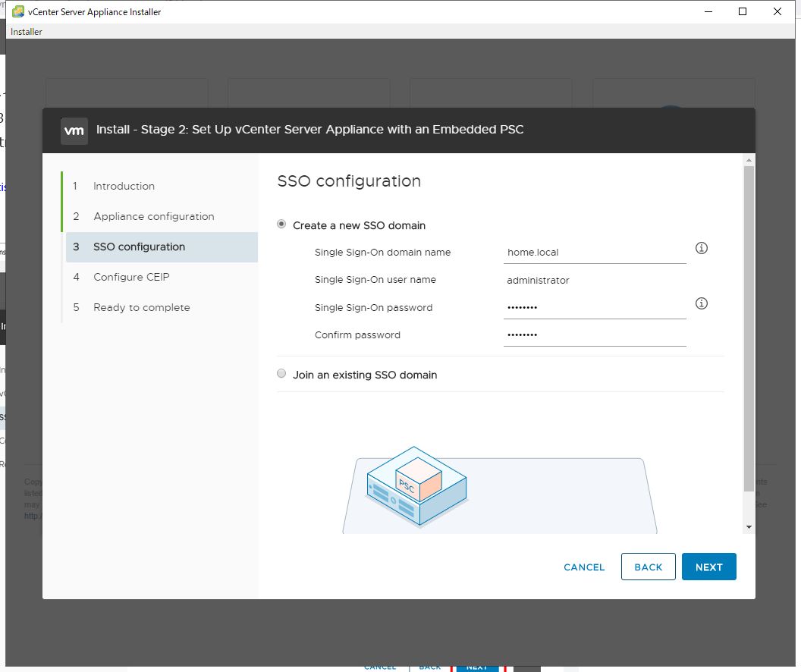
Task: Click the BACK button
Action: 649,567
